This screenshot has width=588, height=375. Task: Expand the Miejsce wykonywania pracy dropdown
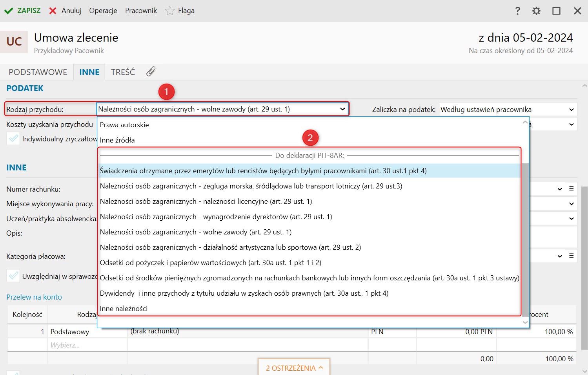pyautogui.click(x=572, y=204)
